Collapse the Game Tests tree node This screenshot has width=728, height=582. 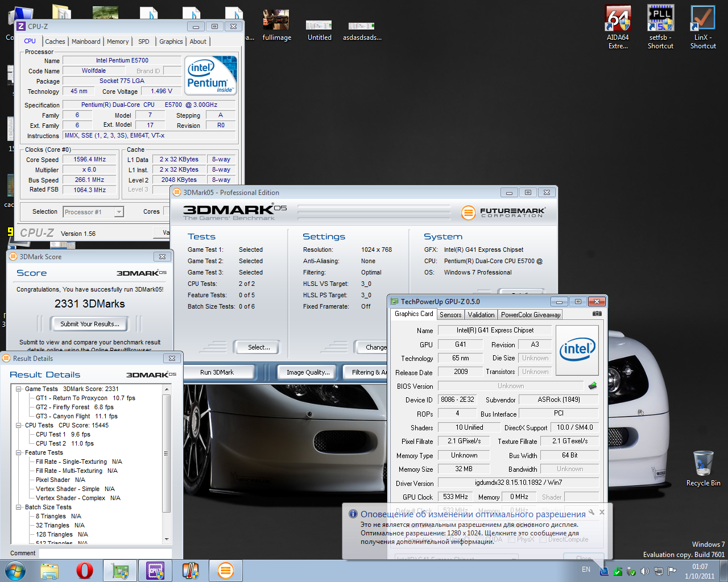pos(18,389)
